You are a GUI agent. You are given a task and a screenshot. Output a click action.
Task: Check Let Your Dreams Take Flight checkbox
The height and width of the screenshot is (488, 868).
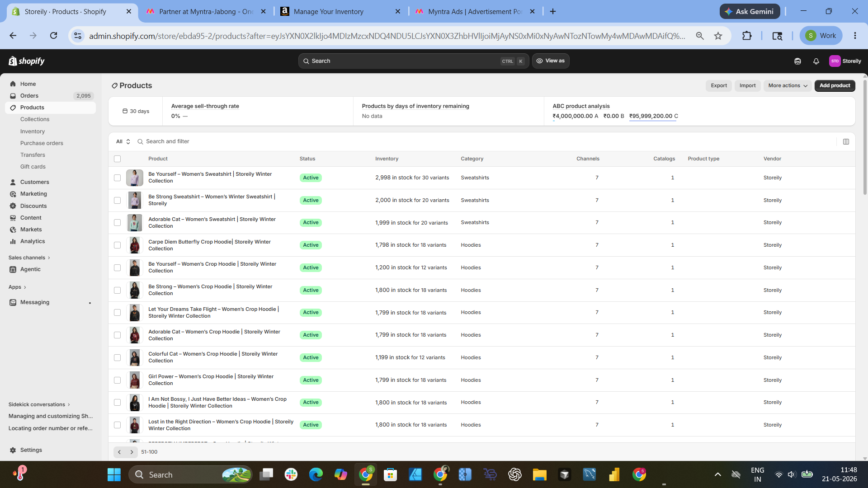click(118, 313)
